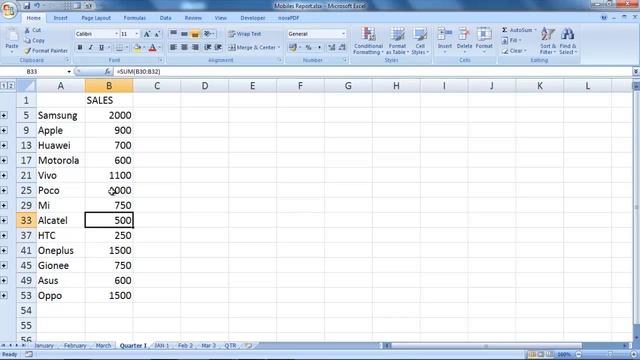This screenshot has height=360, width=640.
Task: Open the QTR sheet tab
Action: pyautogui.click(x=230, y=346)
